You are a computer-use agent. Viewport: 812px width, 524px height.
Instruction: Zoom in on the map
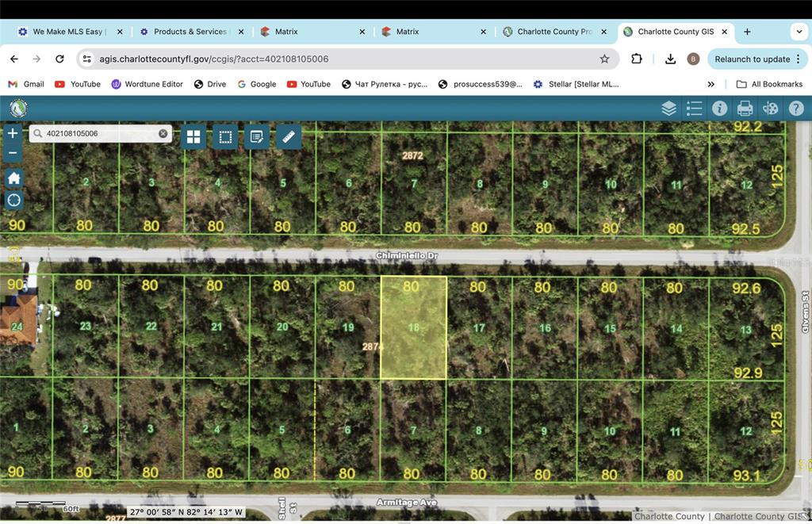click(13, 134)
